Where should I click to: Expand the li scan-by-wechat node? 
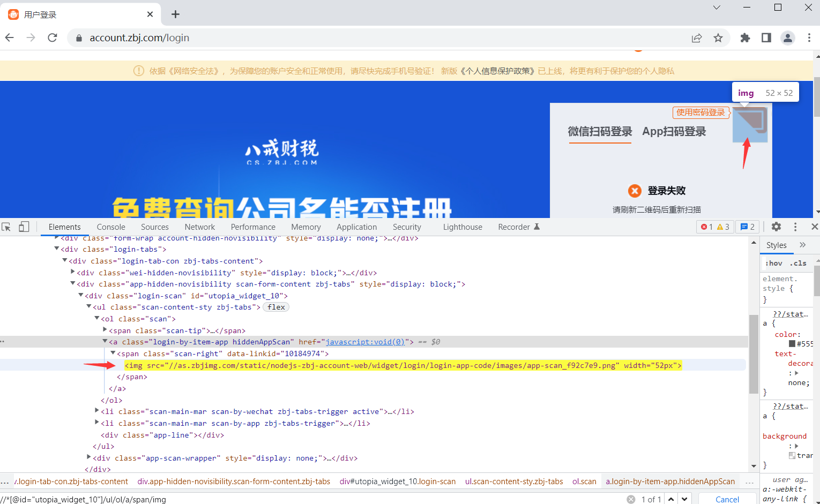96,411
